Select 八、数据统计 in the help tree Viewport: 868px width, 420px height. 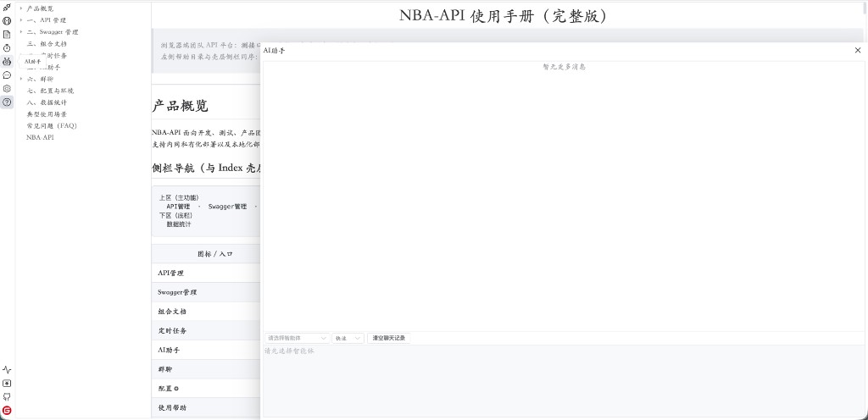tap(47, 102)
